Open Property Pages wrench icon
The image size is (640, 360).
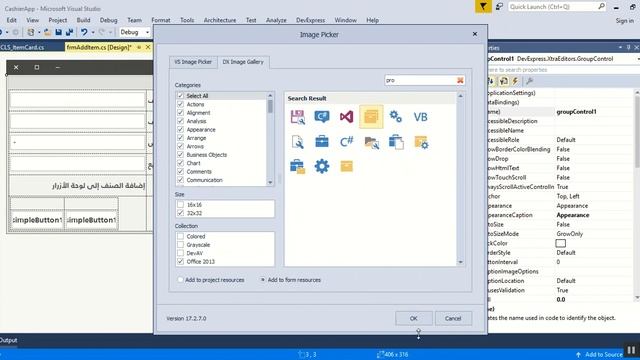[529, 81]
